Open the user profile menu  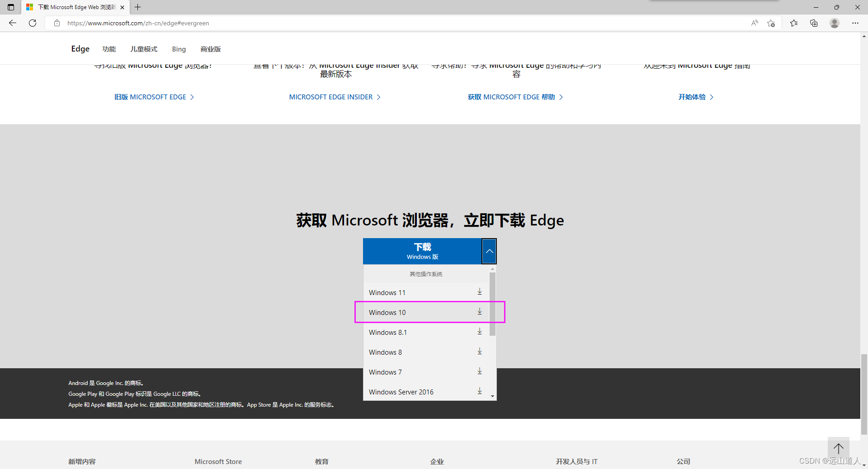click(x=835, y=23)
